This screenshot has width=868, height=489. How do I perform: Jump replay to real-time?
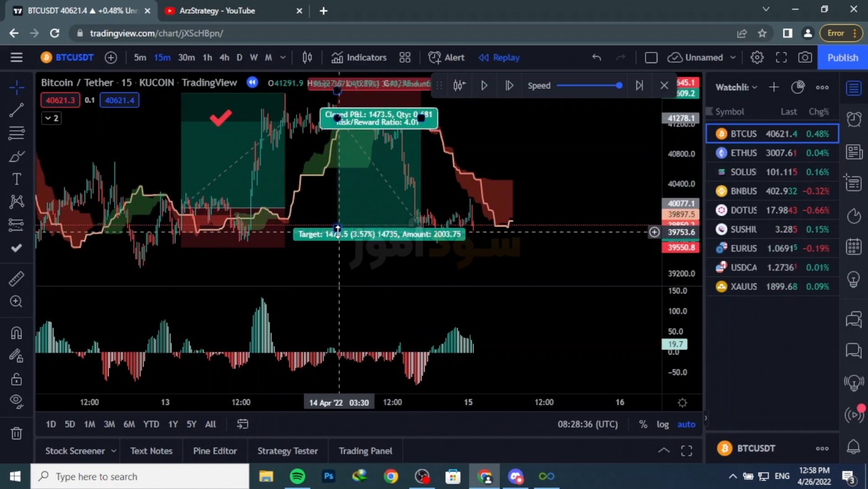[639, 86]
